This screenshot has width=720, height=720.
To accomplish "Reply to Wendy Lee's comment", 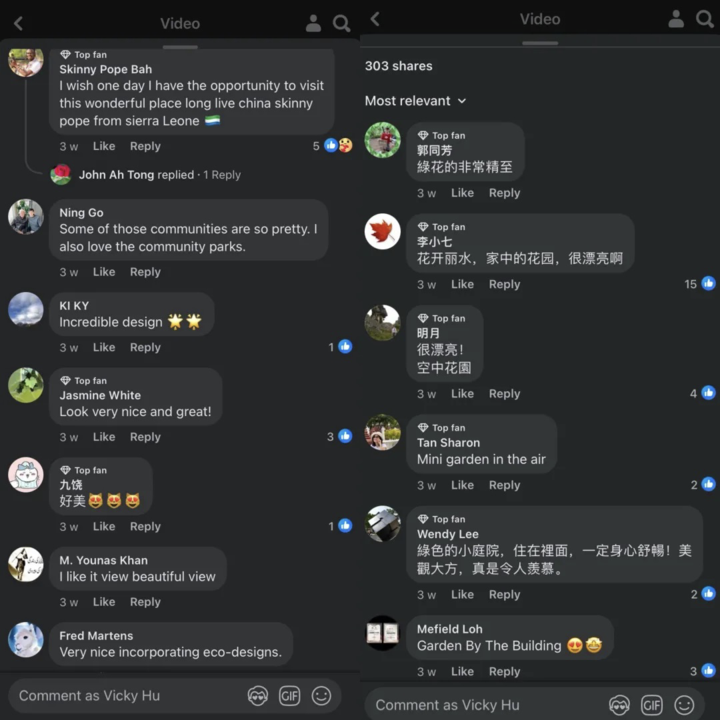I will pyautogui.click(x=504, y=595).
